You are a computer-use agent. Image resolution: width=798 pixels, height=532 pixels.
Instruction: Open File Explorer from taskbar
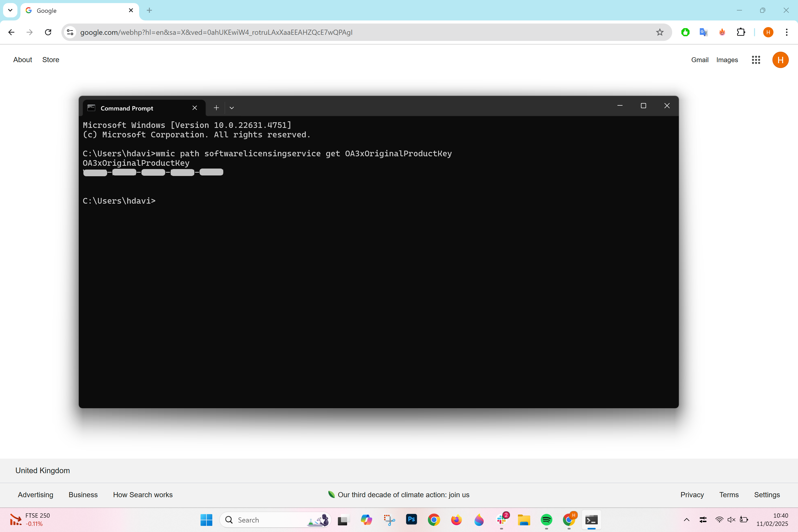click(524, 520)
